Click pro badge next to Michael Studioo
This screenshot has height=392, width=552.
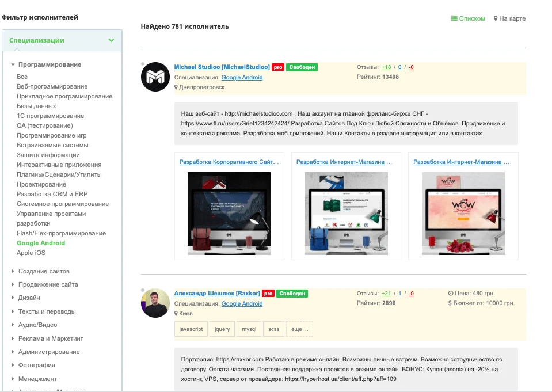click(278, 67)
